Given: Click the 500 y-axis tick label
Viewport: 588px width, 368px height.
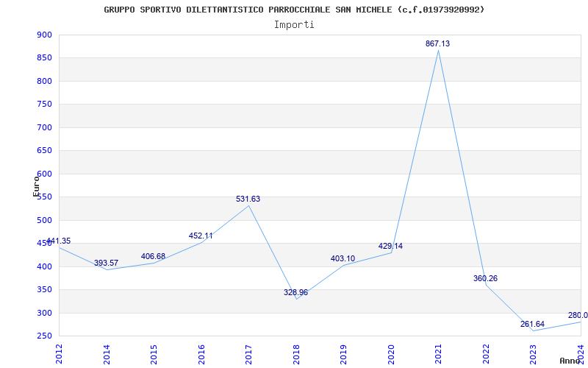Looking at the screenshot, I should 44,220.
